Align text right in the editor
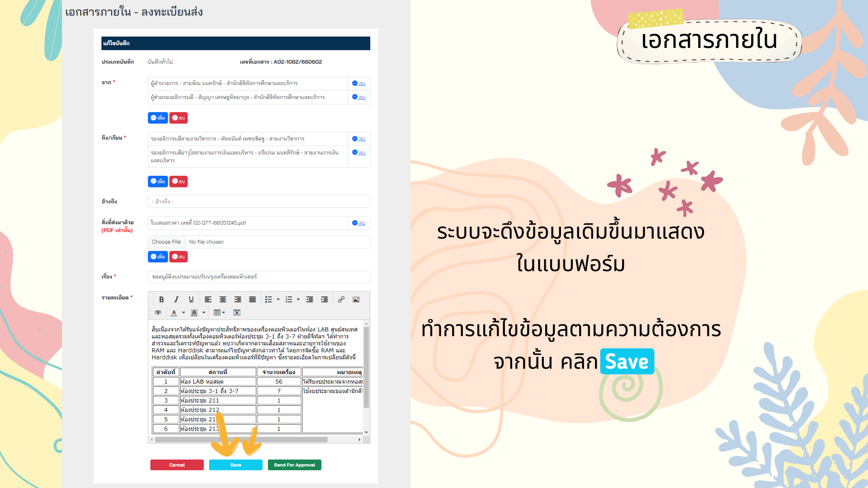This screenshot has width=868, height=488. (238, 300)
